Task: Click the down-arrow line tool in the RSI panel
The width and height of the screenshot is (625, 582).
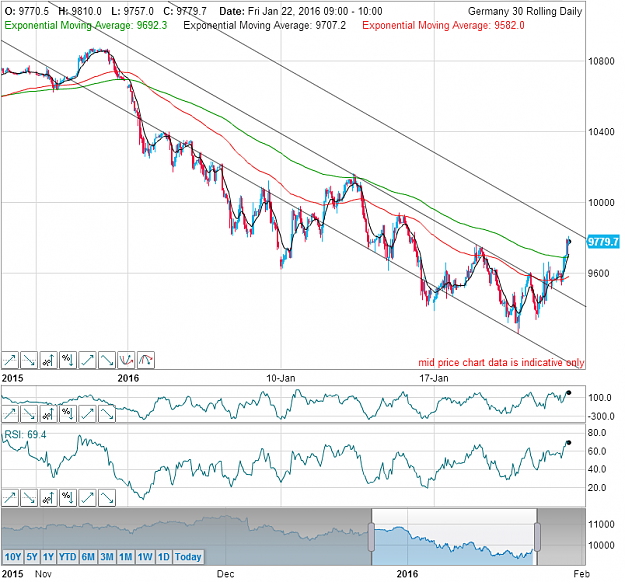Action: pyautogui.click(x=29, y=498)
